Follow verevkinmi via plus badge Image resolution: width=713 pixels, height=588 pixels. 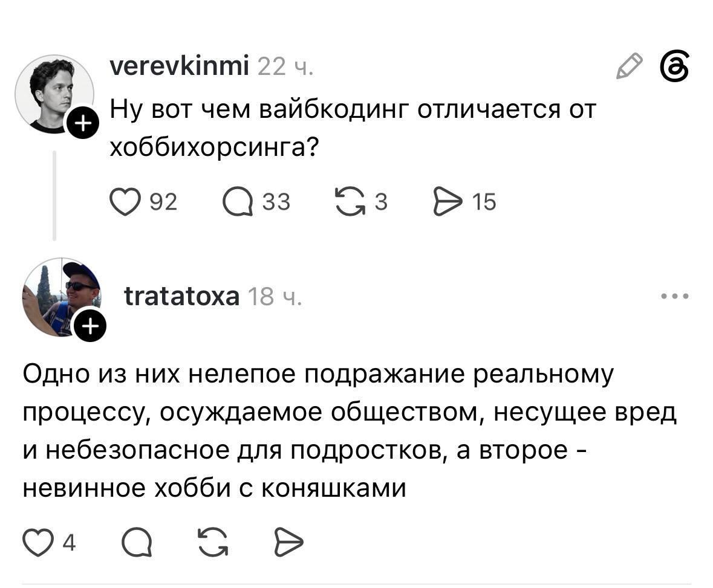pyautogui.click(x=82, y=123)
